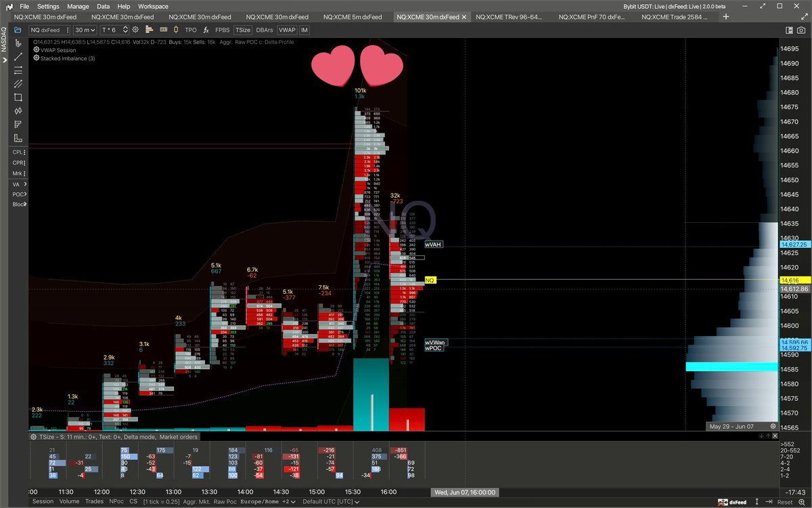
Task: Open the File menu
Action: 24,6
